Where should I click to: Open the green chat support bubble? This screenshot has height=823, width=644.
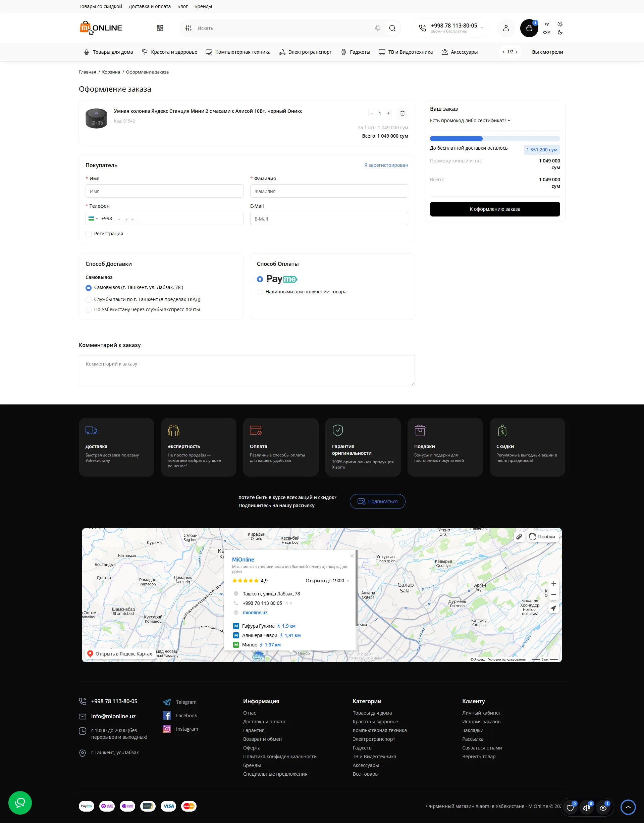[20, 803]
